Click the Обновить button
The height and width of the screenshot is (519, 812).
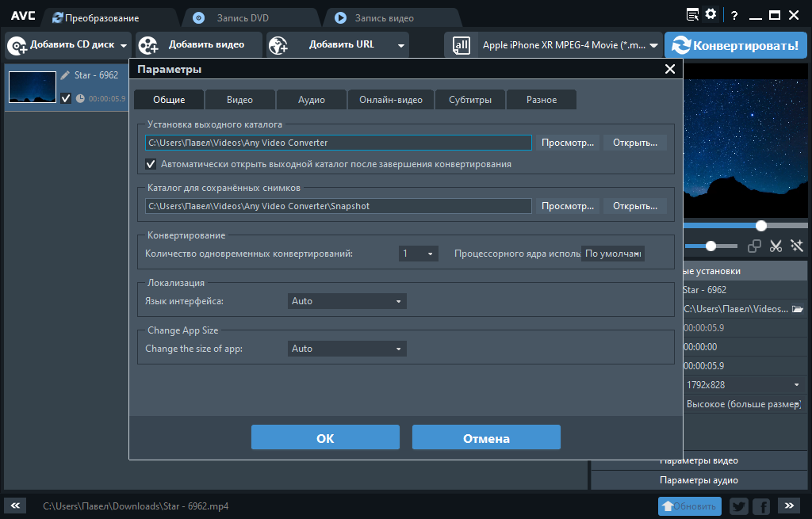pyautogui.click(x=689, y=506)
